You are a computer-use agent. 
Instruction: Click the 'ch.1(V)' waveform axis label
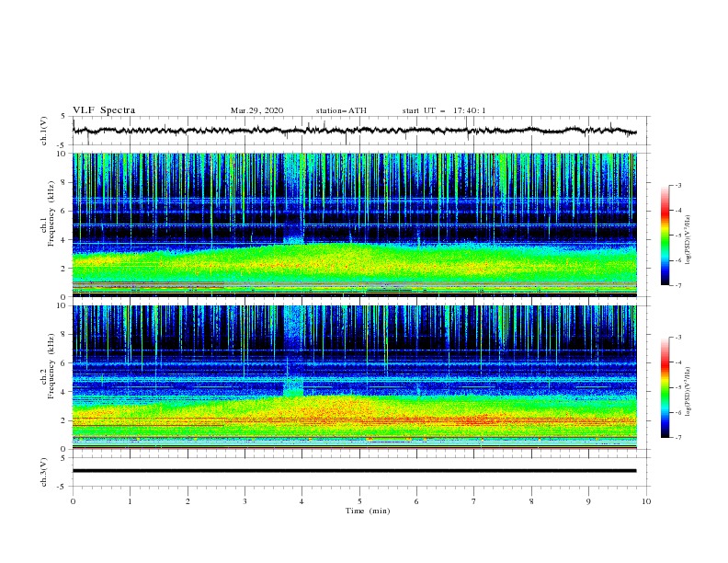click(44, 131)
